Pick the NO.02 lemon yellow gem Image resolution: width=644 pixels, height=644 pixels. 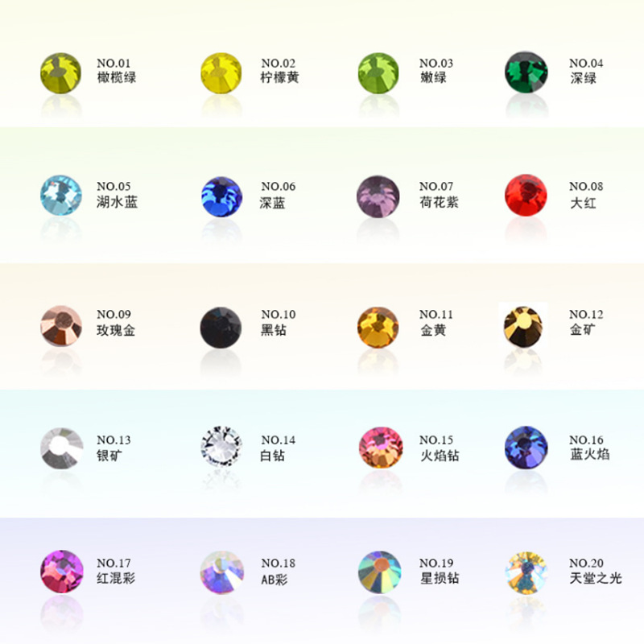221,73
